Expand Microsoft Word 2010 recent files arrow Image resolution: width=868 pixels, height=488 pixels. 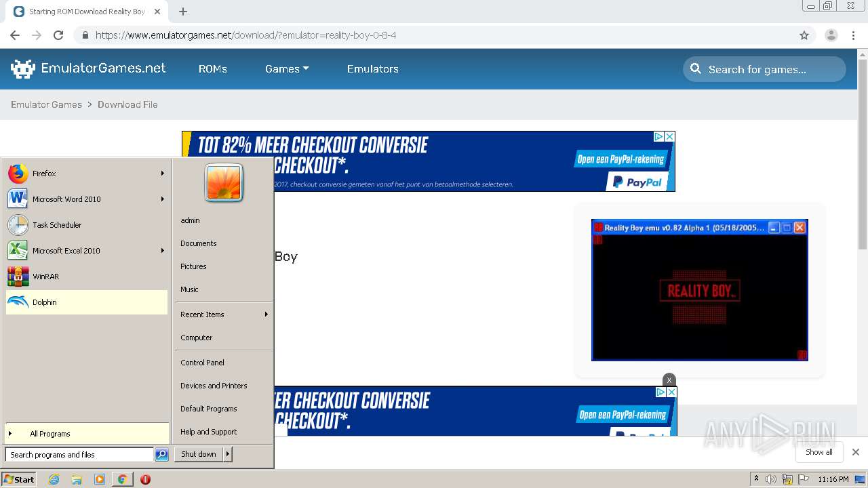click(x=163, y=199)
